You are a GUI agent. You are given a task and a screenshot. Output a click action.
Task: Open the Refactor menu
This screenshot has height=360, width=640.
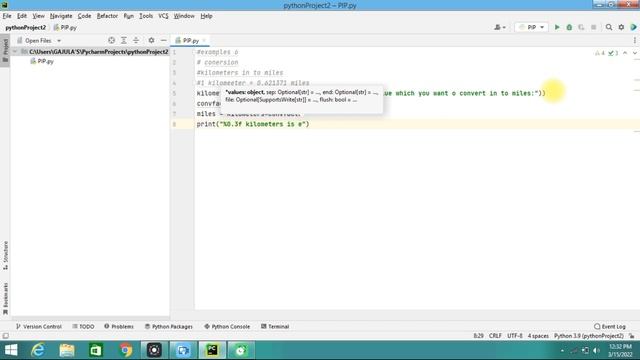[107, 16]
